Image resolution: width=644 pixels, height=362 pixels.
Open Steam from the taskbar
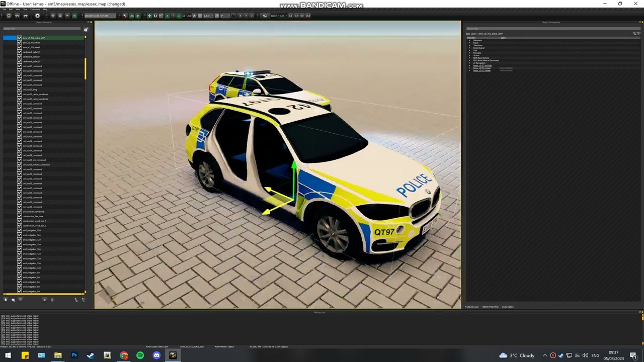point(91,355)
